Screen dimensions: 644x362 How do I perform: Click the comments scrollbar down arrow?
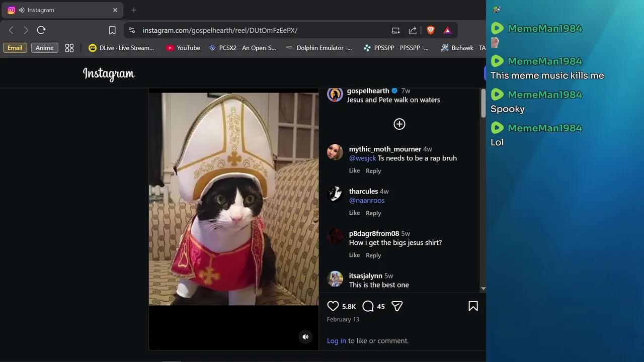tap(483, 289)
